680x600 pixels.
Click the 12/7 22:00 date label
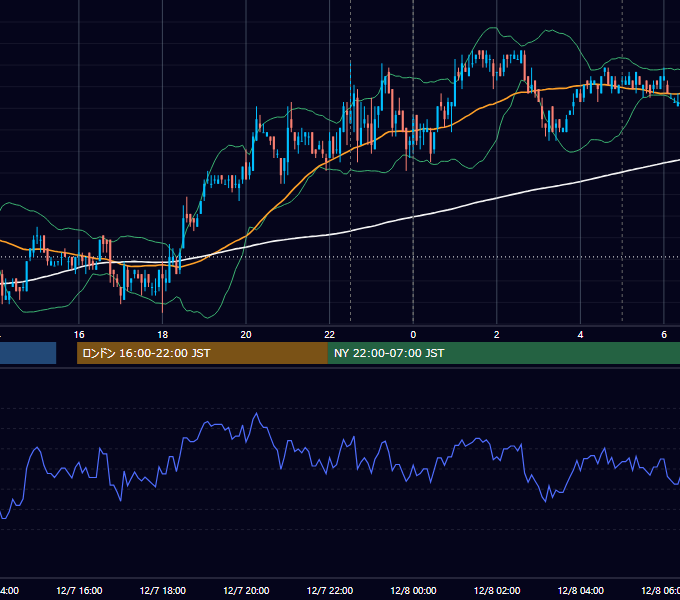click(330, 590)
